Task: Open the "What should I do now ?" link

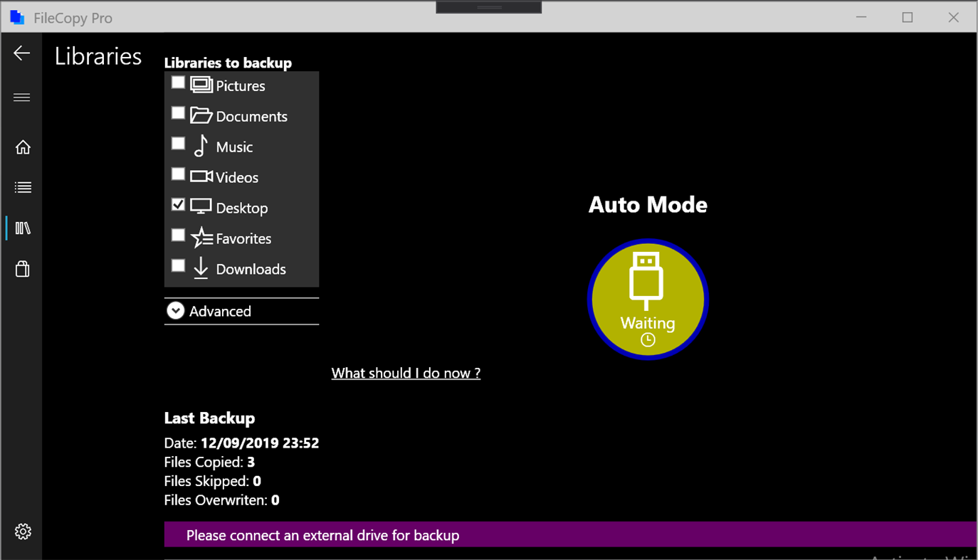Action: (x=406, y=373)
